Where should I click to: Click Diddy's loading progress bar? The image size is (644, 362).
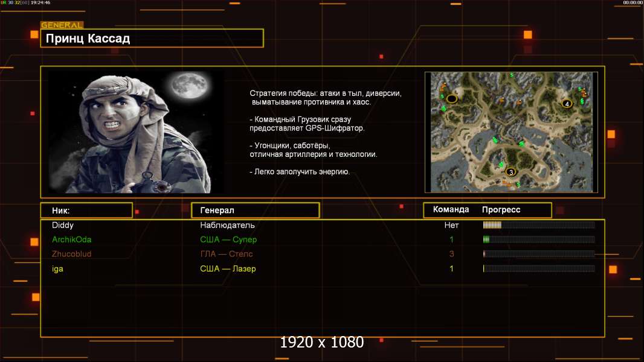539,224
